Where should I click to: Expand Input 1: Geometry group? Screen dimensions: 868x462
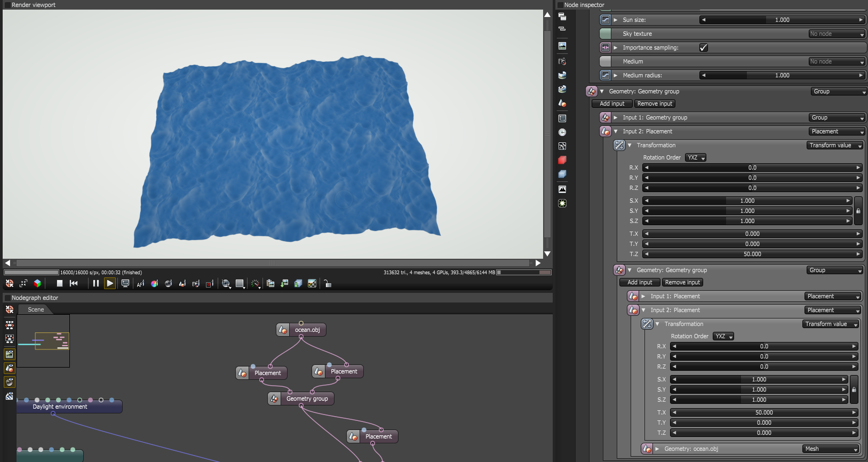[x=616, y=117]
